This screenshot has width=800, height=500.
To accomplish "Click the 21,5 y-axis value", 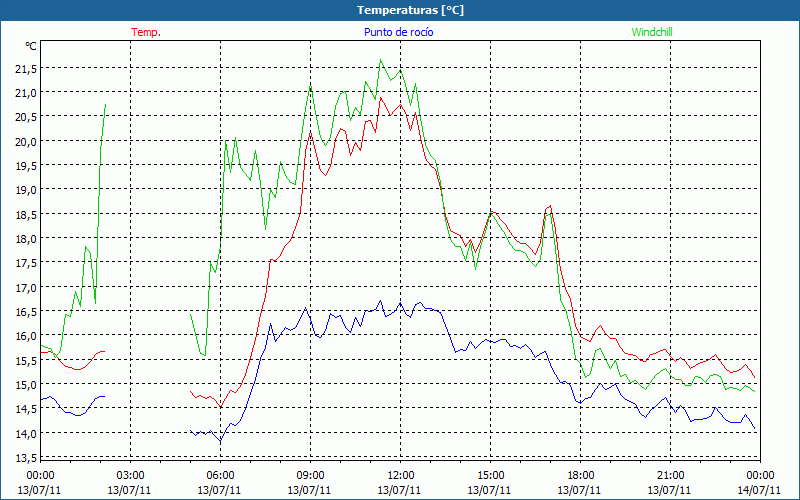I will click(26, 68).
